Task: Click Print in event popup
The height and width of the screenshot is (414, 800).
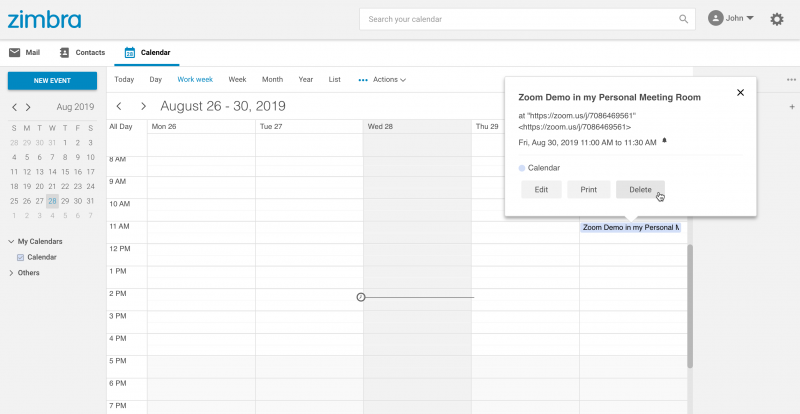Action: point(589,189)
